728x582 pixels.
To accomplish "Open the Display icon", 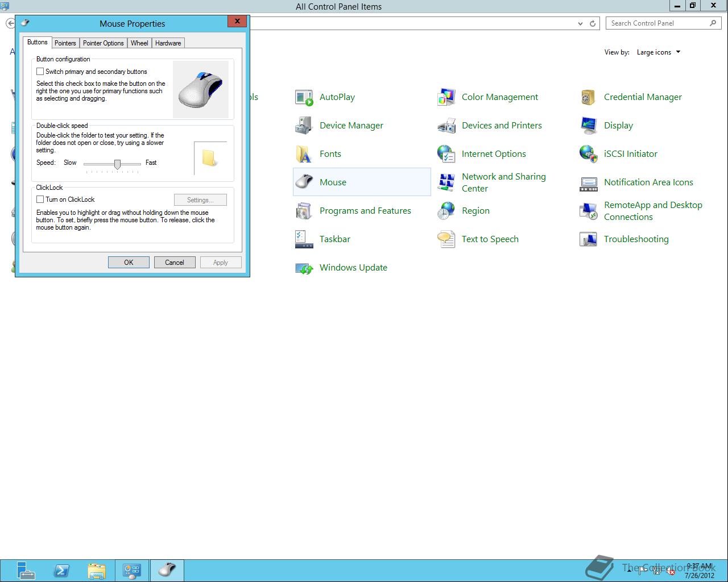I will pyautogui.click(x=589, y=126).
